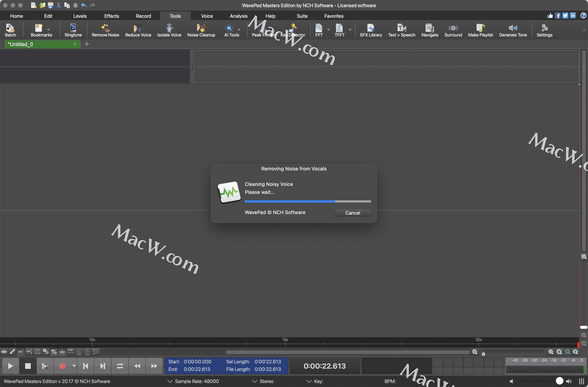Toggle loop playback mode
588x387 pixels.
[120, 366]
